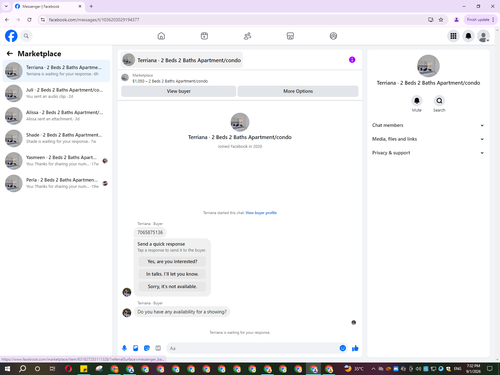
Task: Open Marketplace storefront icon in top navigation
Action: point(290,36)
